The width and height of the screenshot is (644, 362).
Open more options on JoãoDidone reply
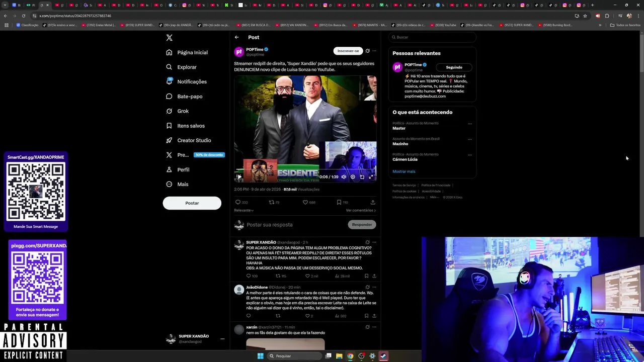pos(374,287)
